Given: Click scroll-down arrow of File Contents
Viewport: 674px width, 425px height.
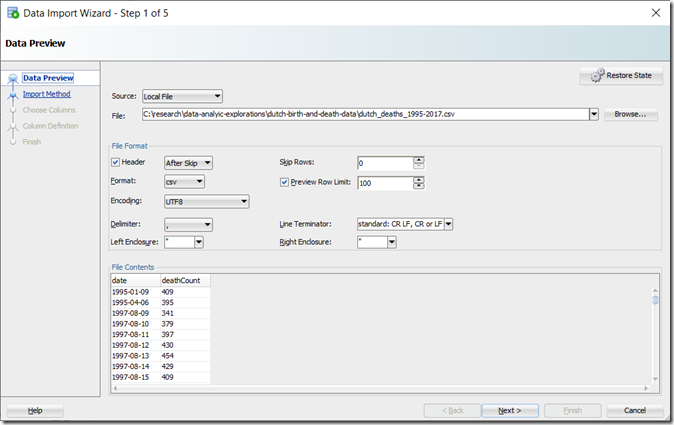Looking at the screenshot, I should [x=655, y=379].
